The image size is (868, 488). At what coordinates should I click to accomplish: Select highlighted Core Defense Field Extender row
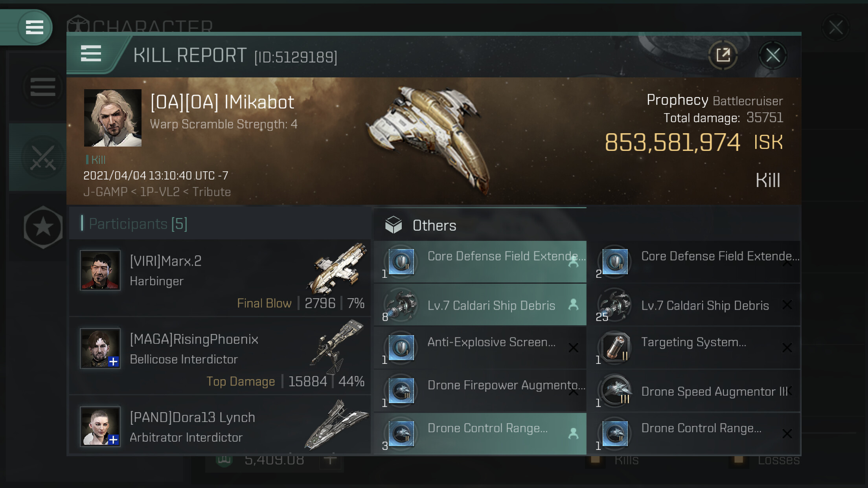coord(480,262)
